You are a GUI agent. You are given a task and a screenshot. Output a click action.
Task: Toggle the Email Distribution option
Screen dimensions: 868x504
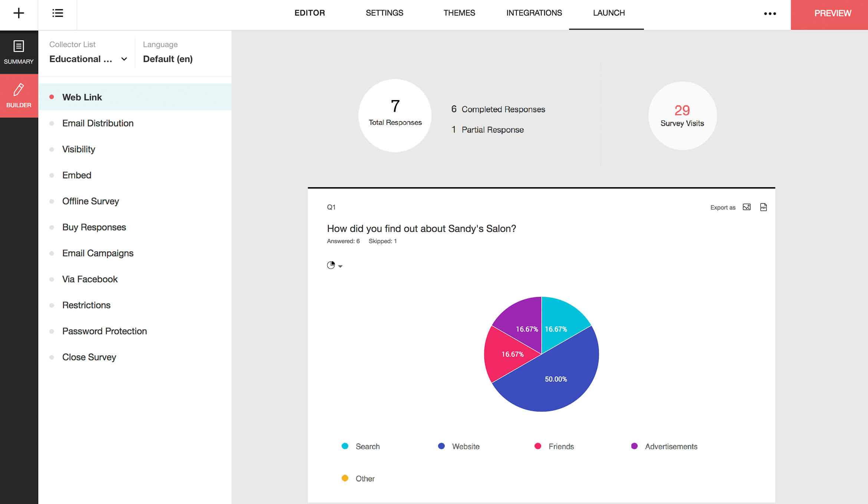pyautogui.click(x=98, y=123)
